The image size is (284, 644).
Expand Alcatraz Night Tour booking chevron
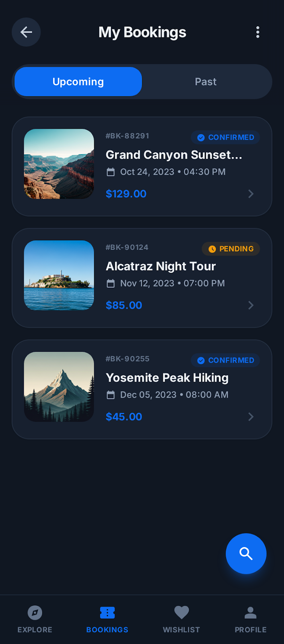click(251, 305)
